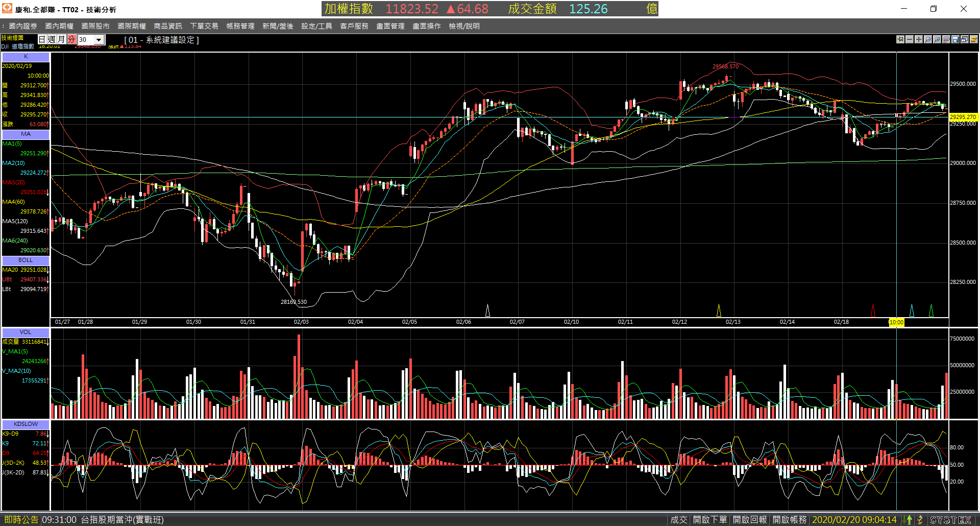Open the 帳務管理 menu

pyautogui.click(x=240, y=26)
